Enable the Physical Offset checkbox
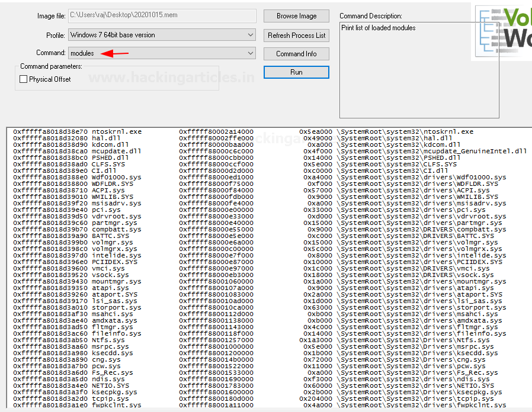 [24, 79]
